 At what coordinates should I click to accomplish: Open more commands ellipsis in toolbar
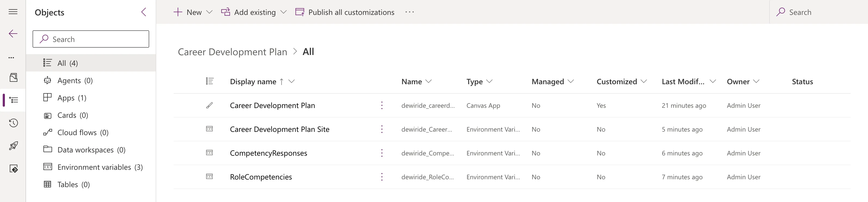point(409,12)
